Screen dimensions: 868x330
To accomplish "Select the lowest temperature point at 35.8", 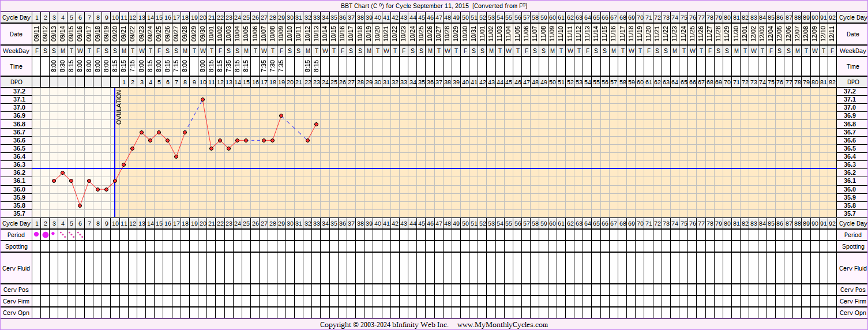I will [x=80, y=205].
